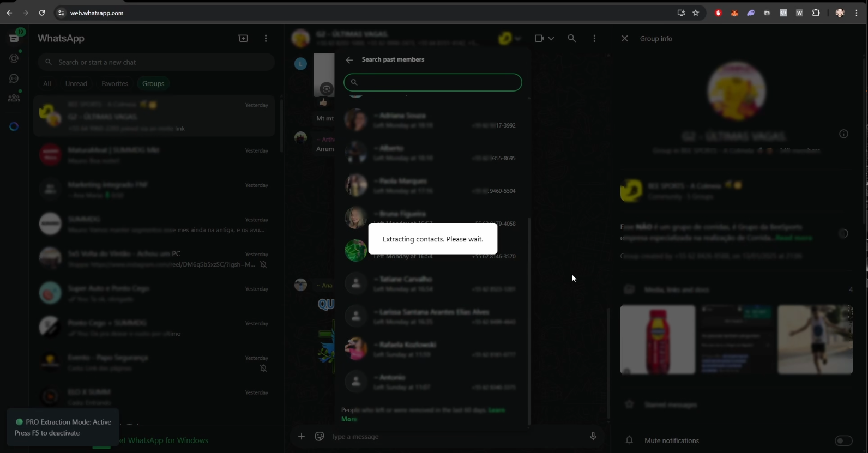The height and width of the screenshot is (453, 868).
Task: Open the runner photo media thumbnail
Action: point(815,340)
